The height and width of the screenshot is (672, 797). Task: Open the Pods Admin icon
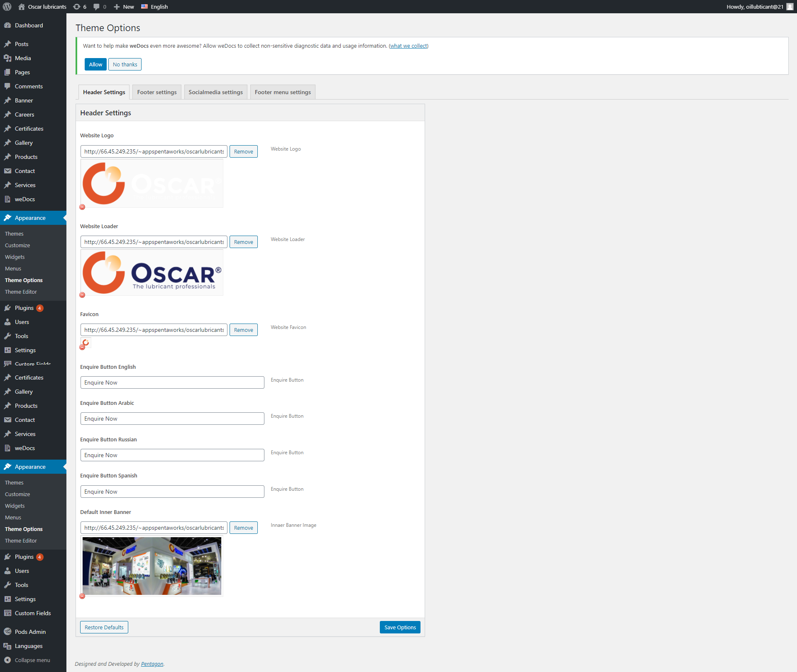coord(7,632)
